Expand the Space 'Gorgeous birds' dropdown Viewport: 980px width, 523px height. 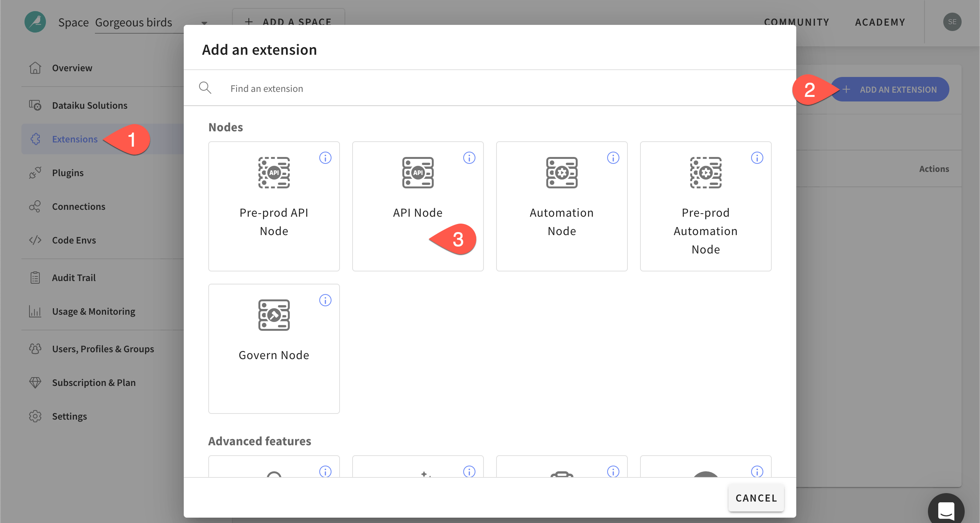click(x=204, y=22)
